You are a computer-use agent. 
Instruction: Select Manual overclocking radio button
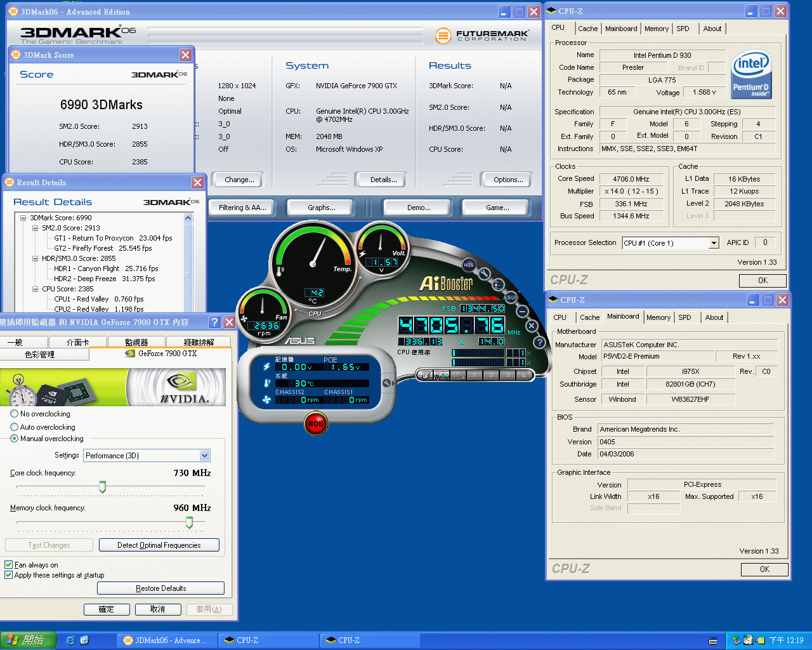pos(14,438)
